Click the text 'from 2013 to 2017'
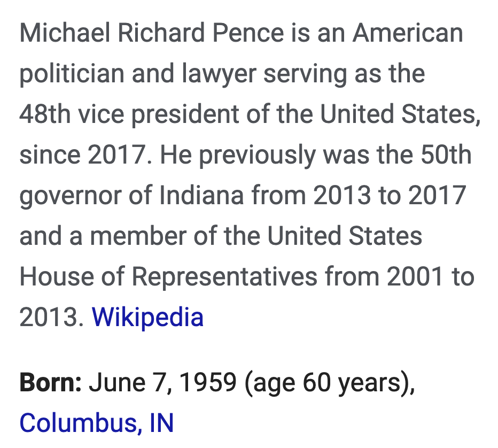 pos(359,196)
